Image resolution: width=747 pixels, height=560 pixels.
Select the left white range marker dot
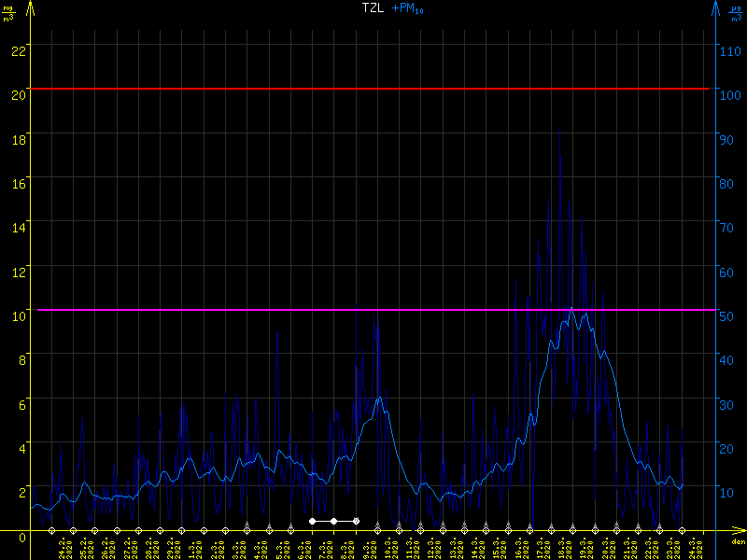click(x=312, y=521)
